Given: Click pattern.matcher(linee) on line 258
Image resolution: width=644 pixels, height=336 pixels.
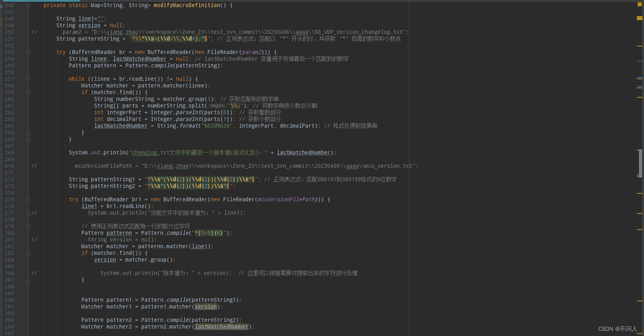Looking at the screenshot, I should point(172,86).
